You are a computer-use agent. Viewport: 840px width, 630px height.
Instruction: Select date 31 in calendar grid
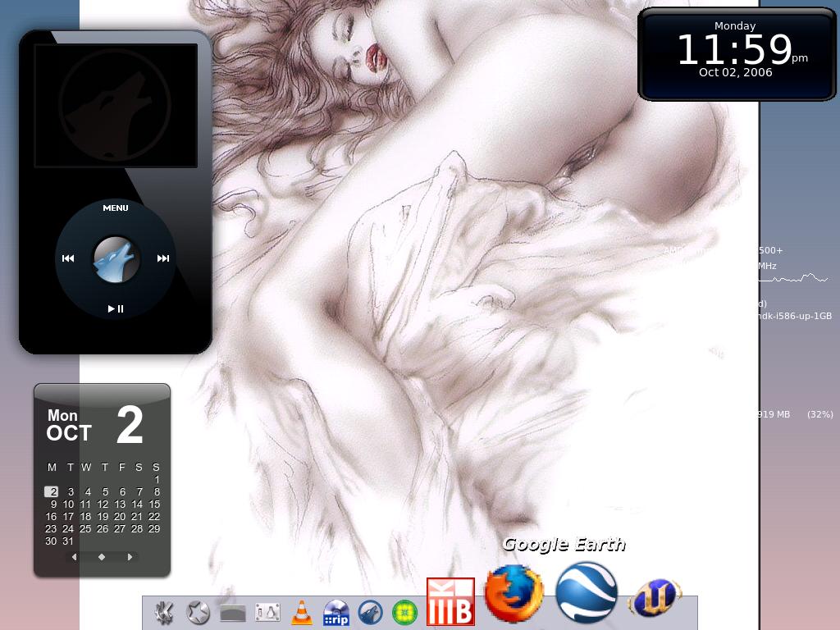(68, 541)
